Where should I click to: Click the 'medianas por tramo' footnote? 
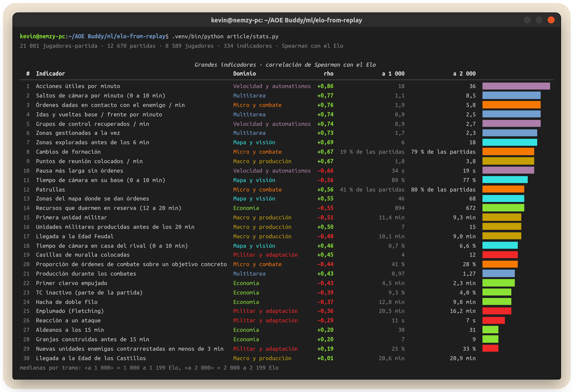(x=149, y=368)
